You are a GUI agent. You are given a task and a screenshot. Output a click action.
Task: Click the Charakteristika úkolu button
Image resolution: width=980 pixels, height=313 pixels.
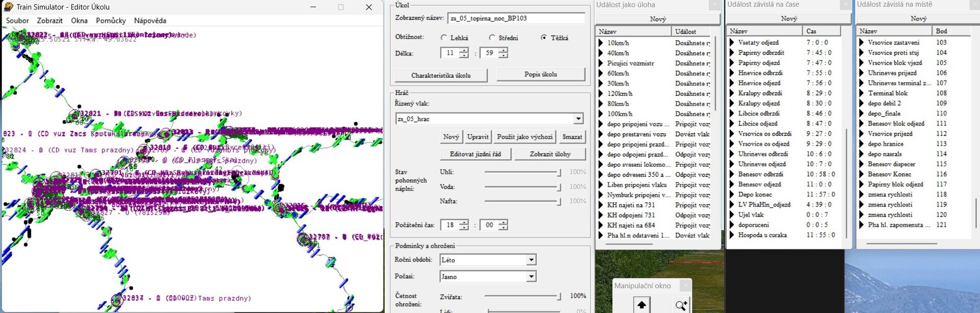440,75
